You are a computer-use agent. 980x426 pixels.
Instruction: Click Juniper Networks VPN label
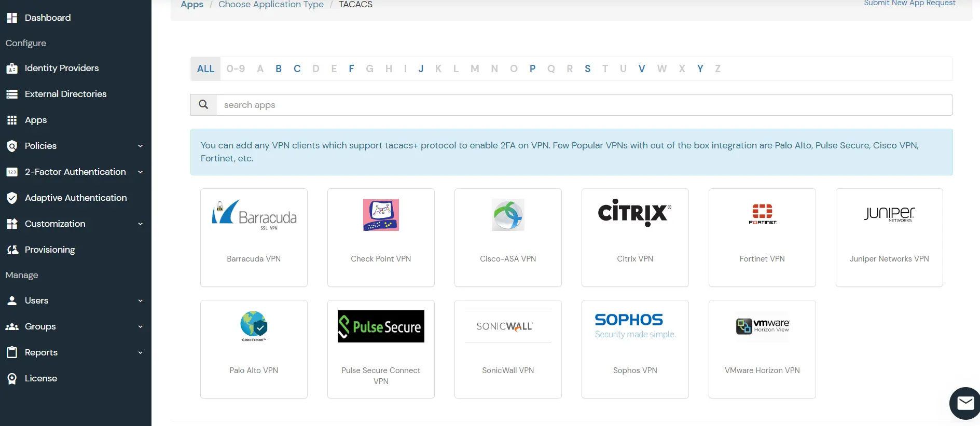tap(889, 259)
